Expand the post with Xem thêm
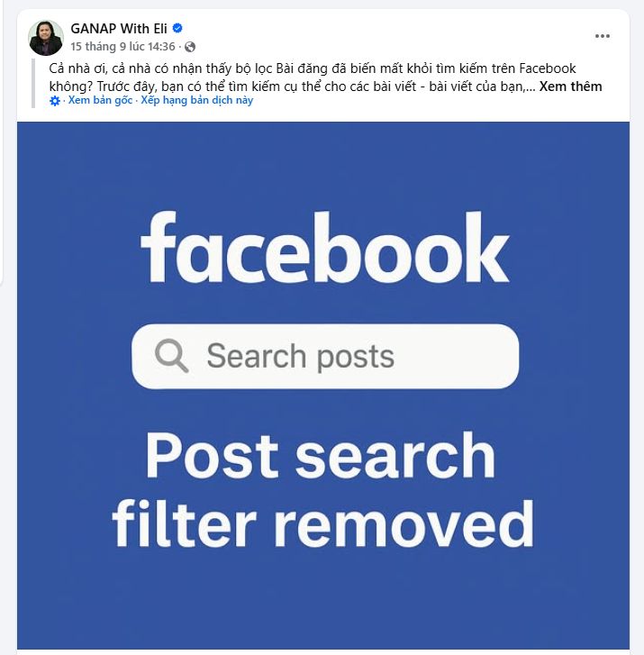This screenshot has height=655, width=644. (x=570, y=86)
